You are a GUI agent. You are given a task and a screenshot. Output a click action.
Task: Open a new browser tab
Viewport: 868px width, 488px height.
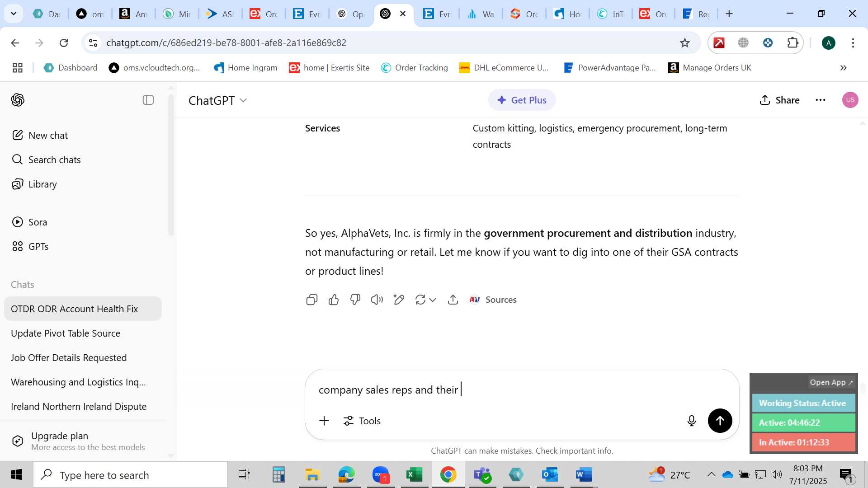coord(729,14)
